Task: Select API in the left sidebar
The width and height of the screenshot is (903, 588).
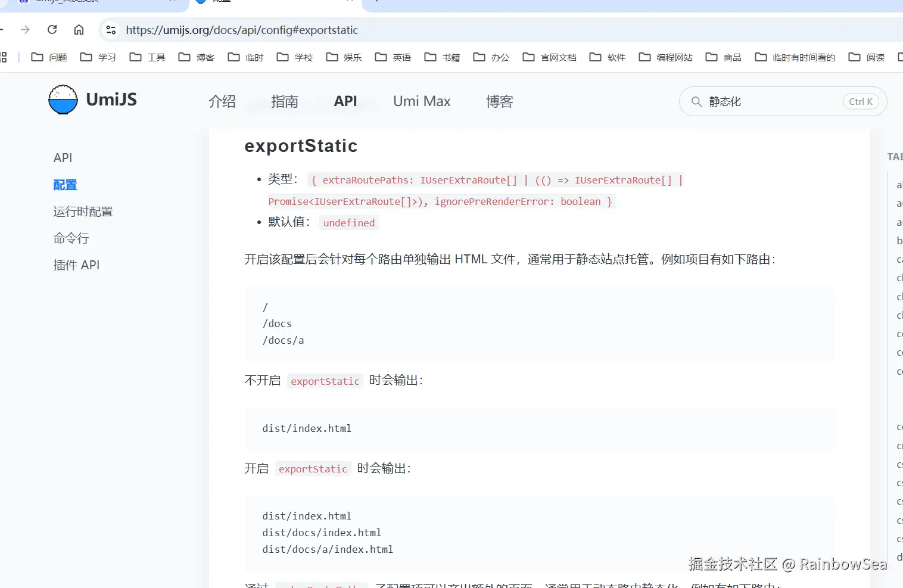Action: pos(63,158)
